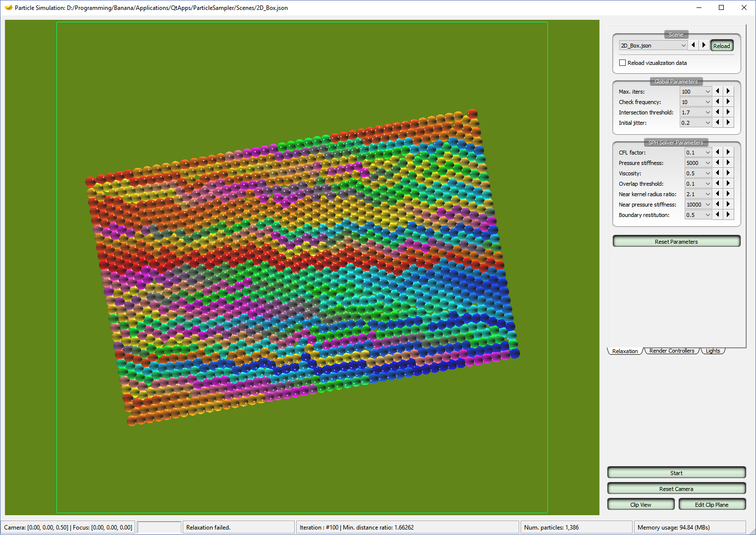Open Intersection threshold dropdown showing 1.7
The height and width of the screenshot is (535, 756).
click(x=696, y=112)
